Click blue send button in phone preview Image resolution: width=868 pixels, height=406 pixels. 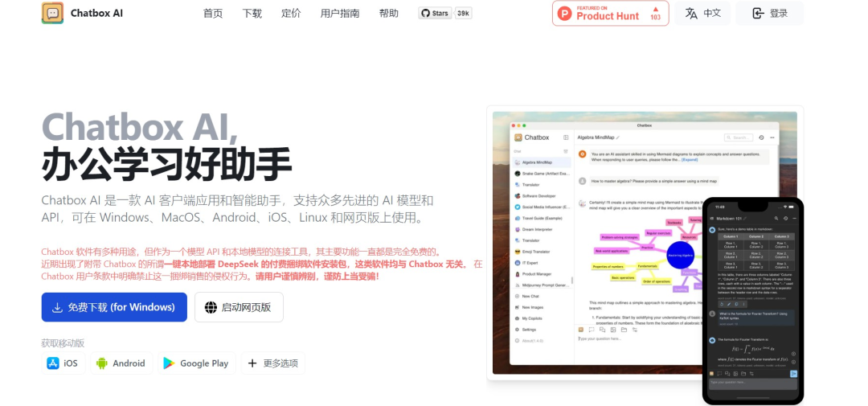[793, 373]
